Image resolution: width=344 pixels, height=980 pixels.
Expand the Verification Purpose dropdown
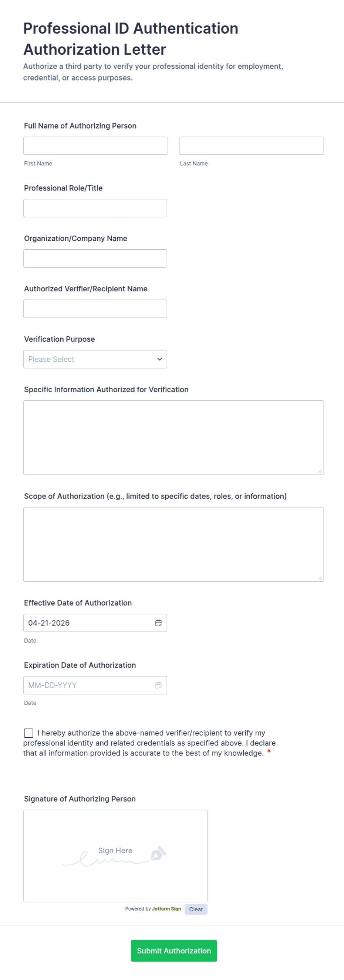pos(95,359)
